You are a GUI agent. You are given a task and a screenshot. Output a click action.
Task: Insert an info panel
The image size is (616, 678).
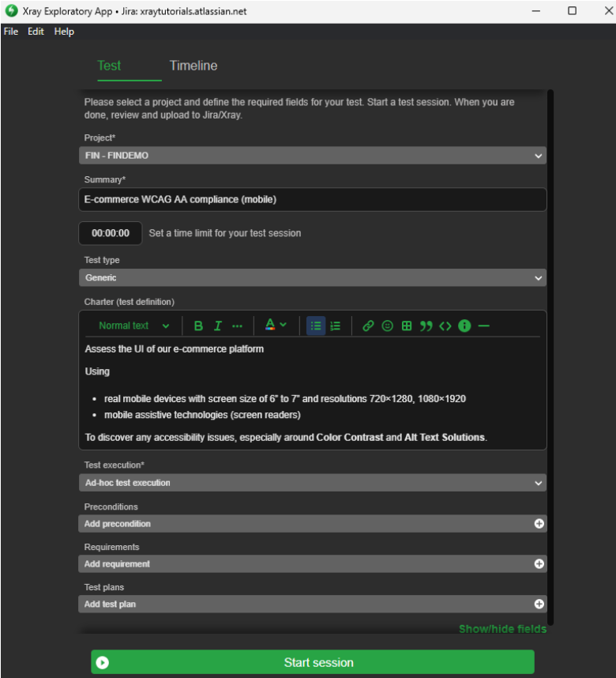pyautogui.click(x=464, y=326)
